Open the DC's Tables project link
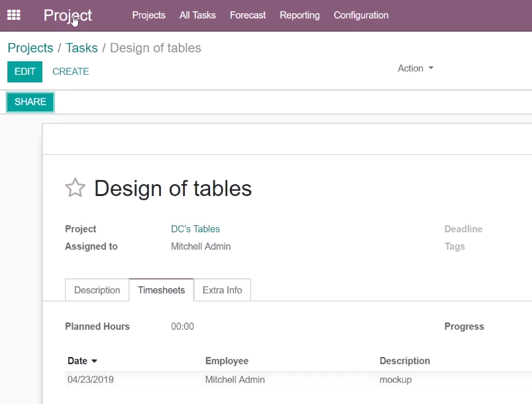The image size is (532, 404). tap(195, 229)
